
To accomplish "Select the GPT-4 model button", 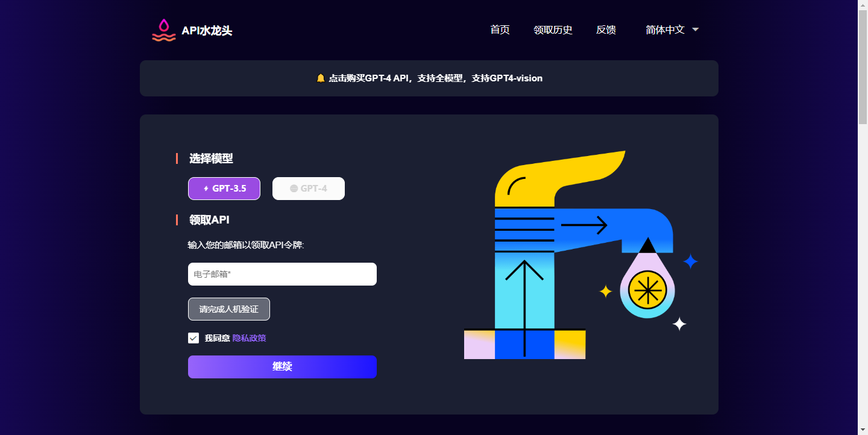I will (x=309, y=189).
